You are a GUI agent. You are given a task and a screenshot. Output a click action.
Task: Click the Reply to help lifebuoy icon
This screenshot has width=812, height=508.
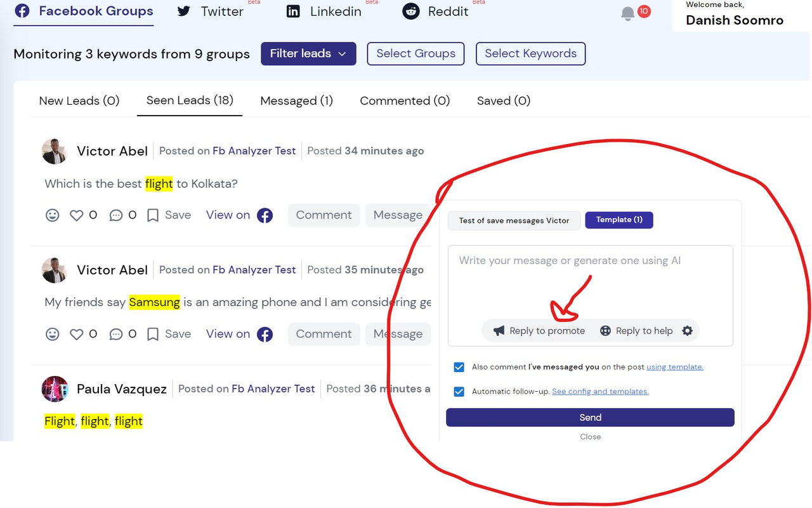click(x=605, y=331)
